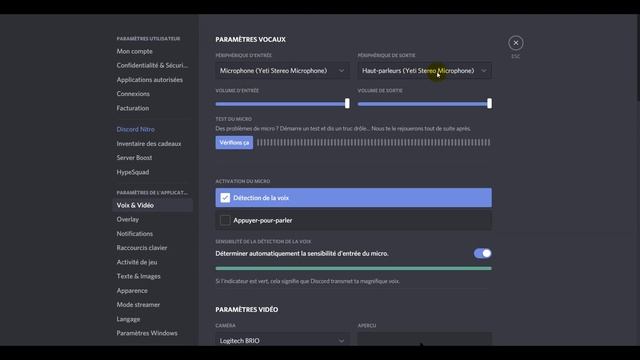Screen dimensions: 640x360
Task: Open Texte & Images settings
Action: point(138,276)
